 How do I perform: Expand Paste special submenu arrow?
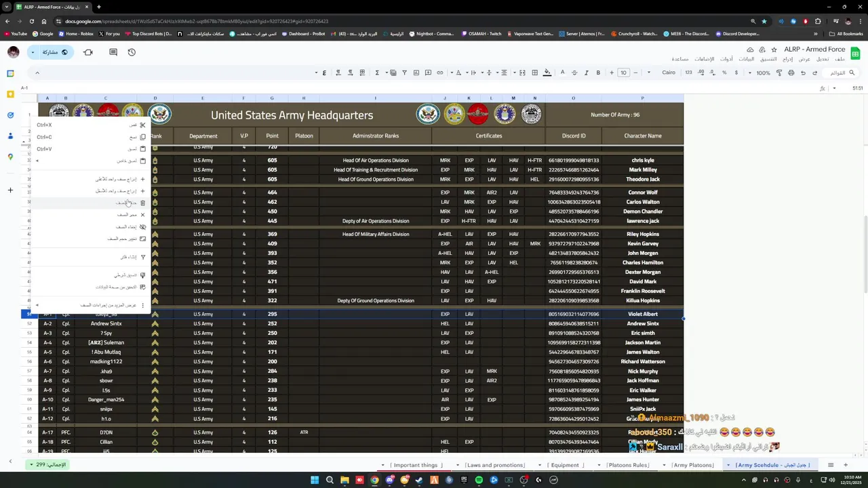[x=37, y=161]
